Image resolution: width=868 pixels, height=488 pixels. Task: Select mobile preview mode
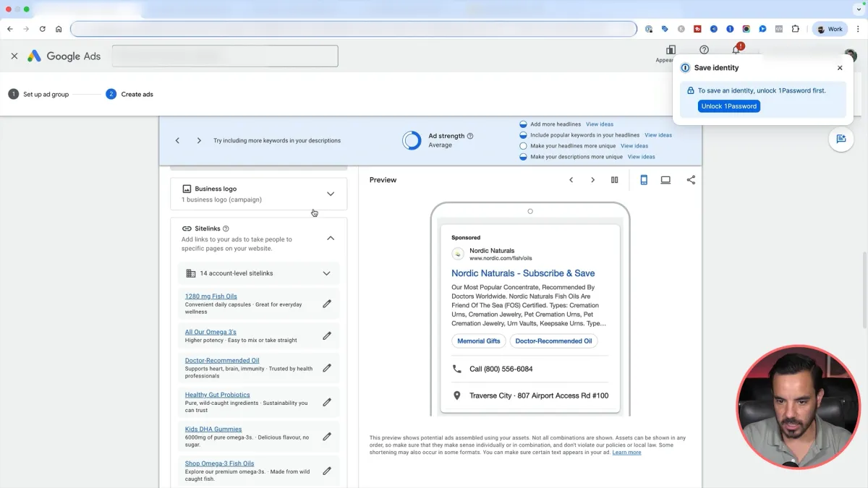pos(644,180)
